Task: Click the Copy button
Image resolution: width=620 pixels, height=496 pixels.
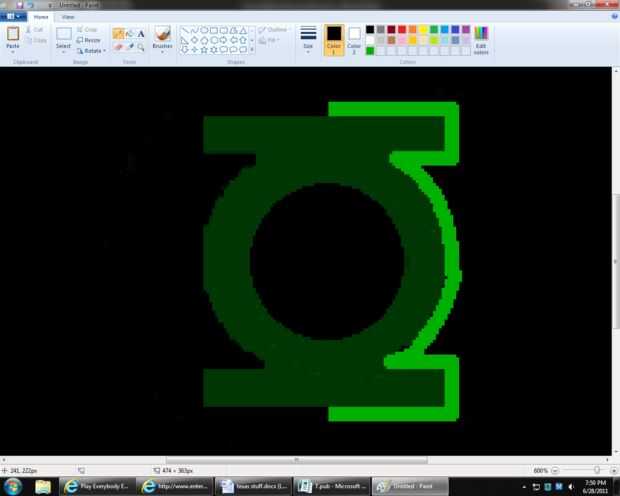Action: point(36,40)
